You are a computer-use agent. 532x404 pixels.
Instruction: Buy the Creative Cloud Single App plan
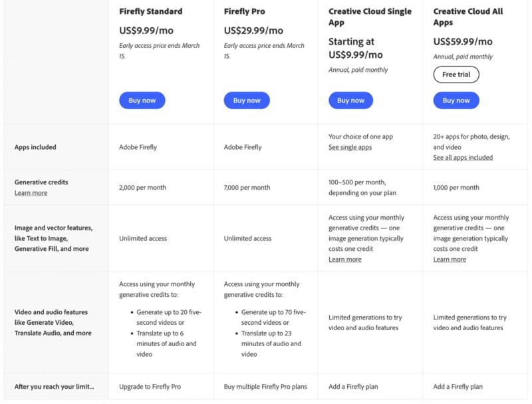pyautogui.click(x=350, y=101)
